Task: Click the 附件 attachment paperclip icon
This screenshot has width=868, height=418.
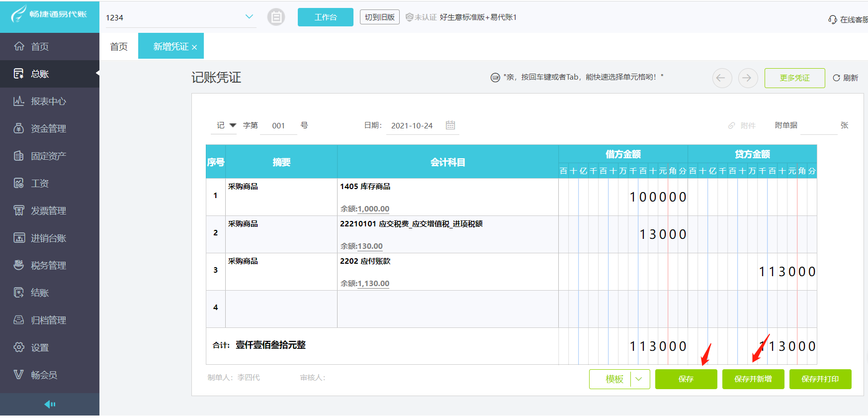Action: tap(731, 126)
